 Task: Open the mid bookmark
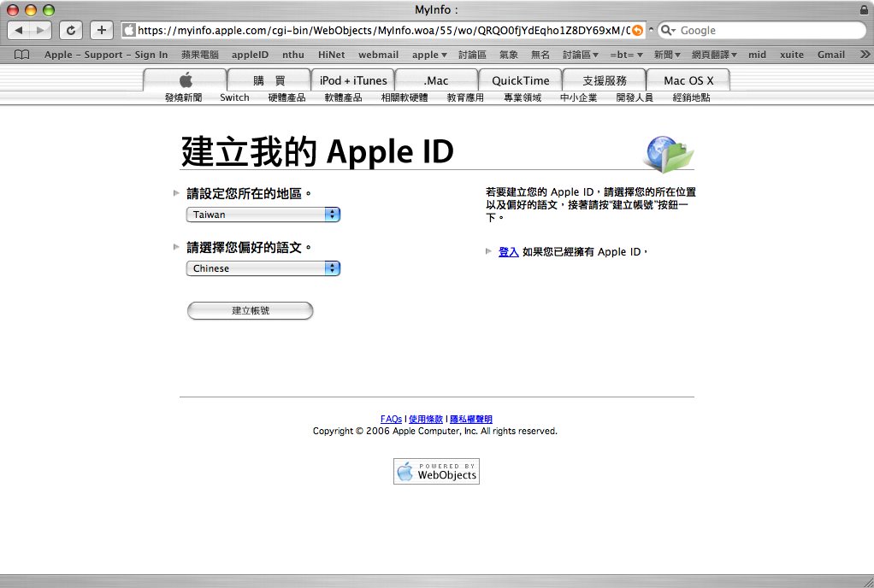757,55
